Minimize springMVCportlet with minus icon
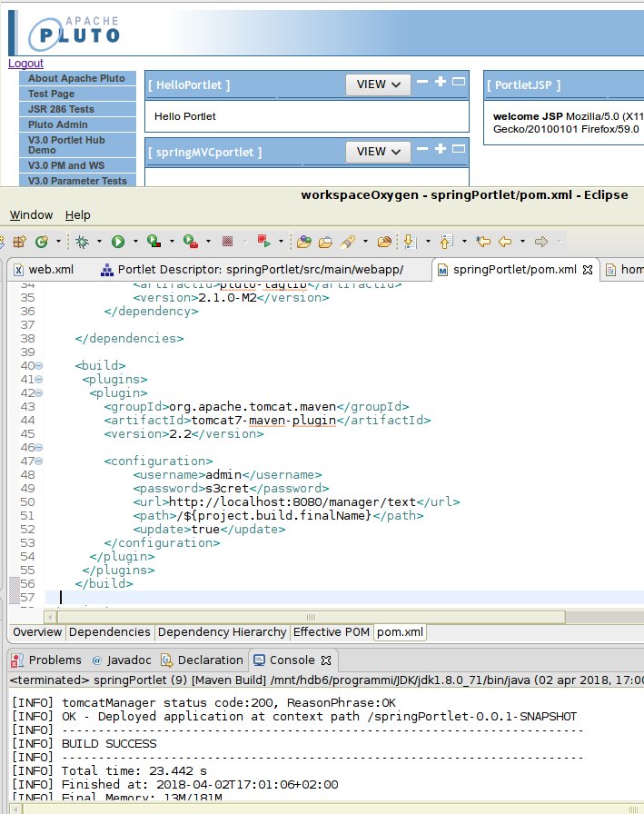This screenshot has height=814, width=644. [x=422, y=149]
